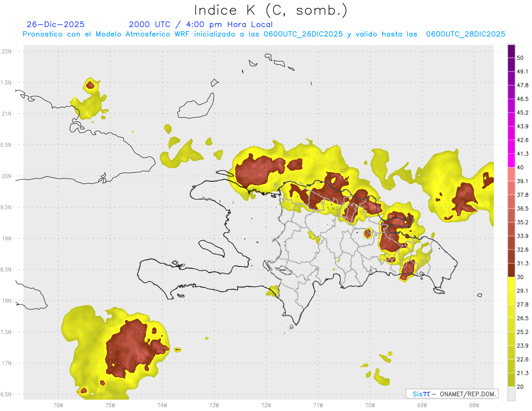Click "2000 UTC / 4:00 pm Hora Local" text
This screenshot has width=532, height=411.
coord(201,24)
